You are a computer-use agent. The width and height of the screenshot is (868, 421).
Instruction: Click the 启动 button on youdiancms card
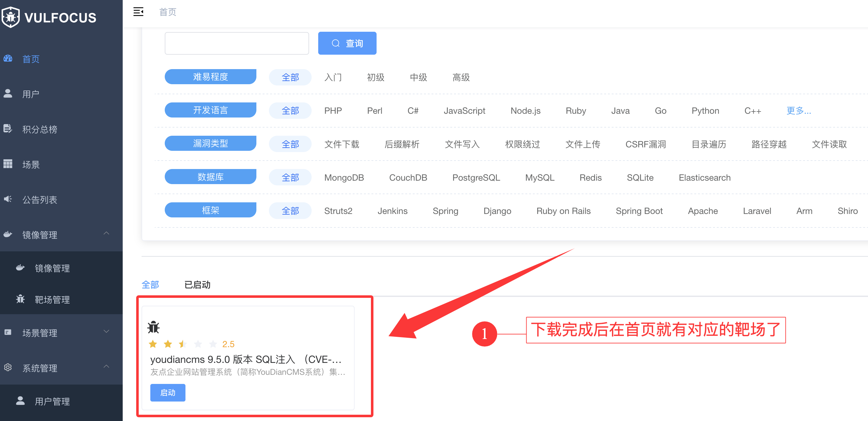click(x=168, y=392)
